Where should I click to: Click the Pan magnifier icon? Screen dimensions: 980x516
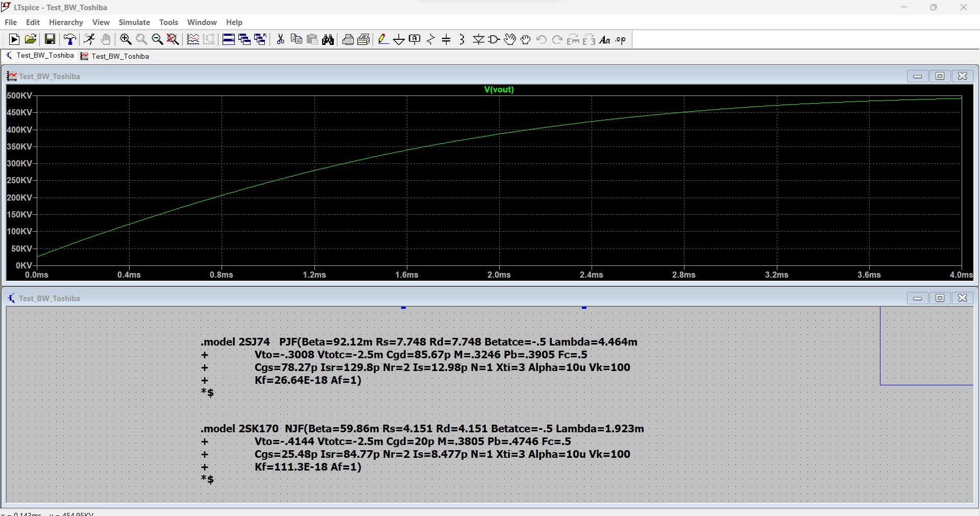(141, 40)
